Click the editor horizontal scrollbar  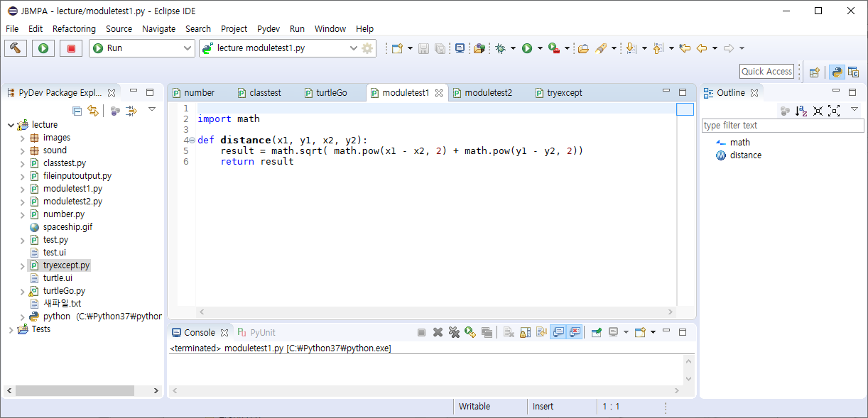click(x=436, y=312)
